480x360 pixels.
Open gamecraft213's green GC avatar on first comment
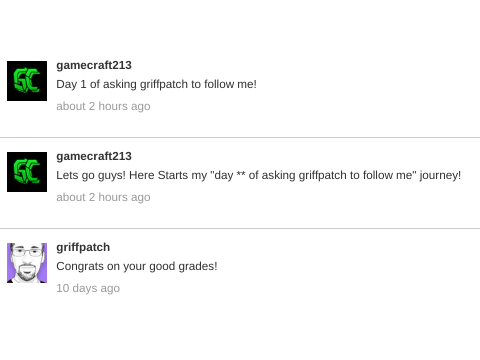(x=27, y=81)
